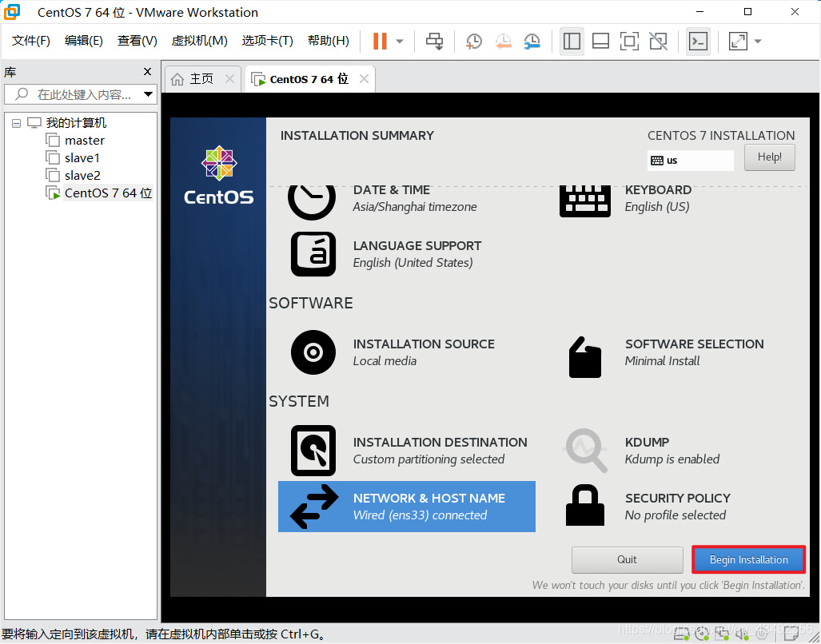Click the CentOS logo in installer sidebar
The height and width of the screenshot is (644, 821).
click(x=219, y=175)
